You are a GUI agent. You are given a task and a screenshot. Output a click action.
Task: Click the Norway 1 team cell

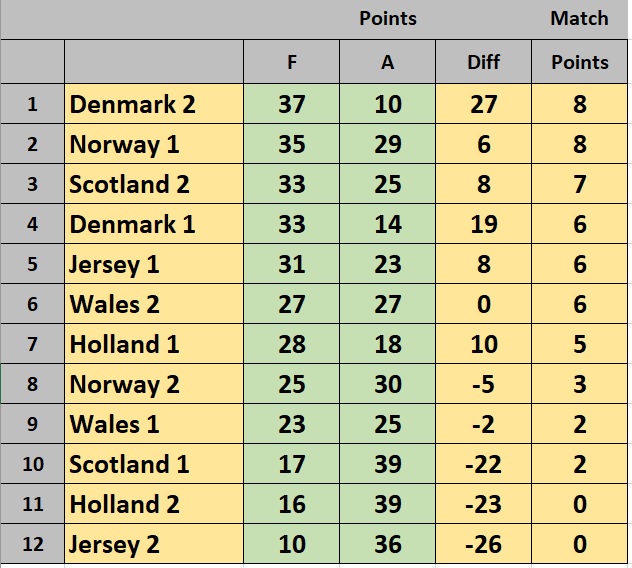(154, 144)
